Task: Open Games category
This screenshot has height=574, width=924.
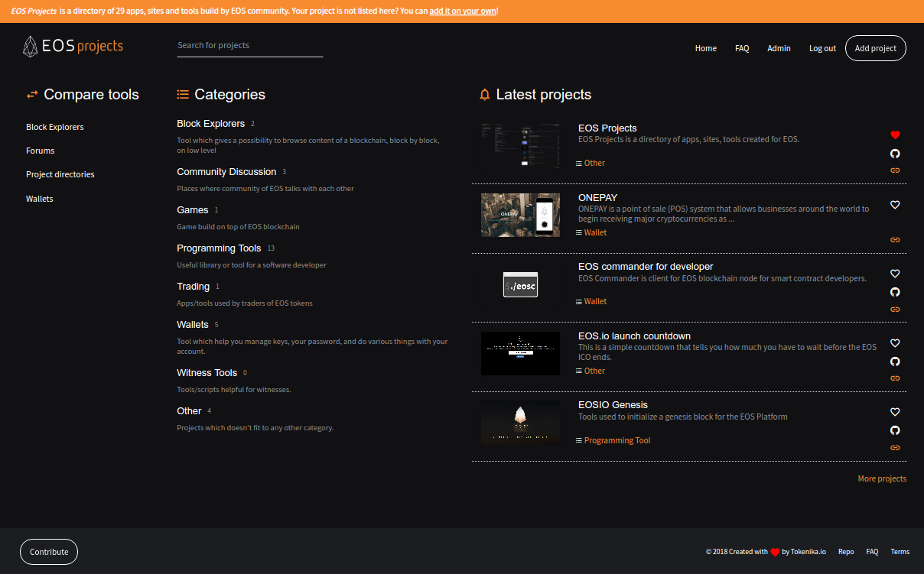Action: tap(192, 210)
